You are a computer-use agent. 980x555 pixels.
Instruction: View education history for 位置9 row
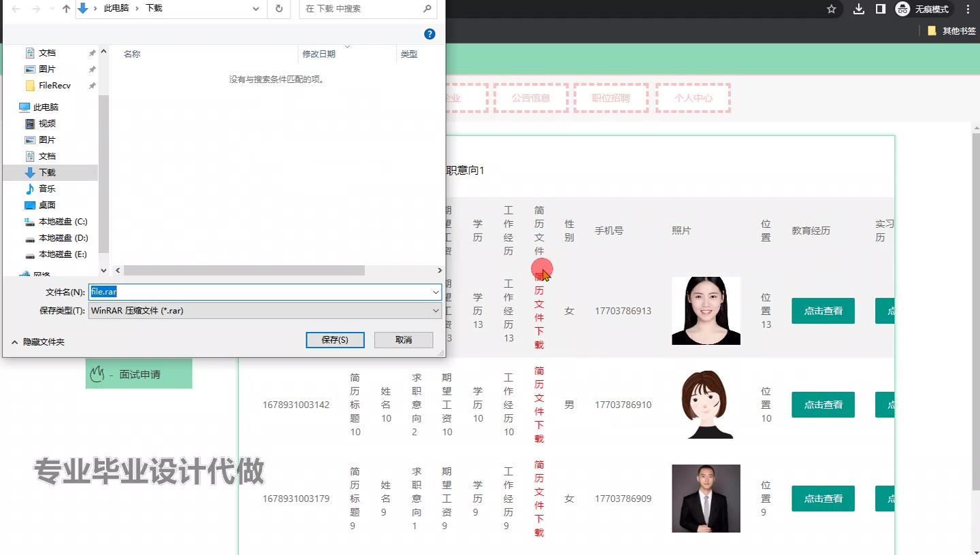coord(823,499)
